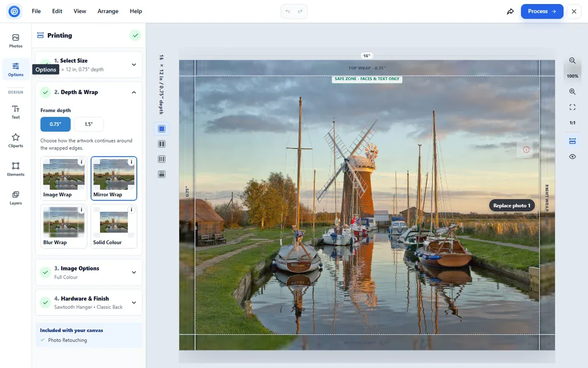Open the Elements panel
The height and width of the screenshot is (368, 588).
pyautogui.click(x=16, y=169)
